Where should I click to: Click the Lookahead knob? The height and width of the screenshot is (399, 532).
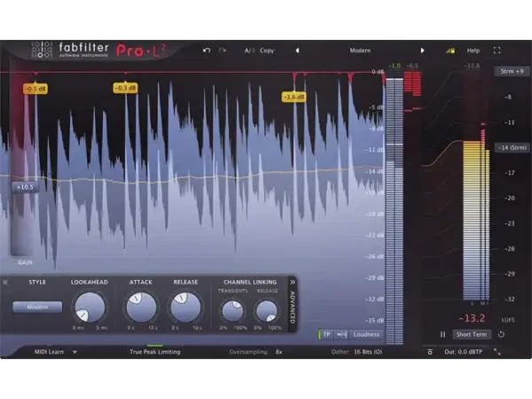pyautogui.click(x=90, y=308)
